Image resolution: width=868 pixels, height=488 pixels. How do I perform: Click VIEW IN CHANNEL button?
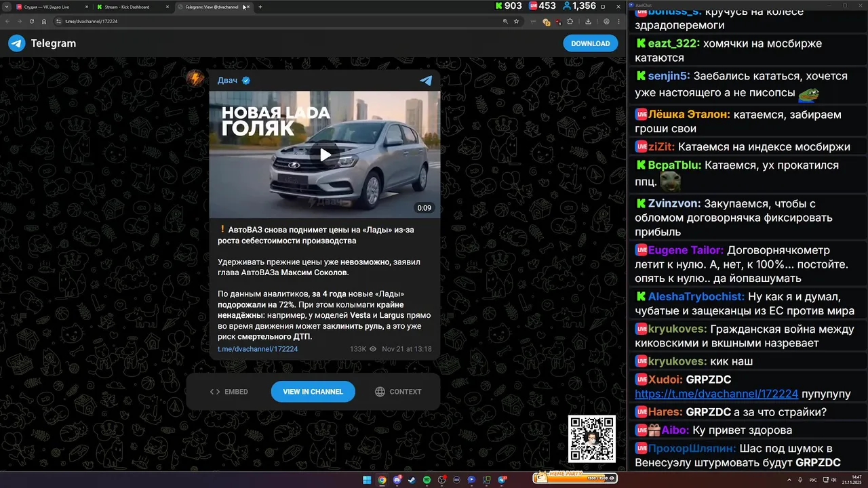[313, 392]
